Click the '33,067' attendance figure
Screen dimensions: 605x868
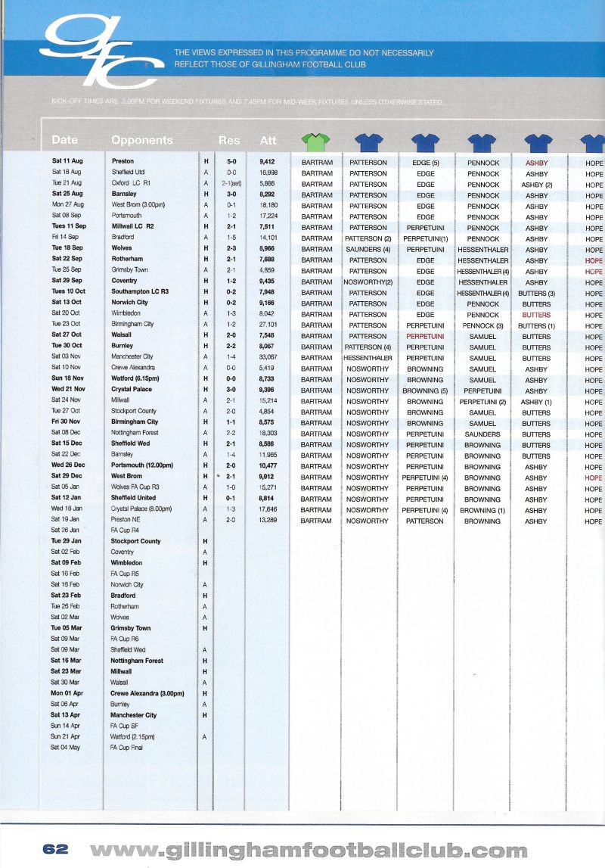[268, 357]
